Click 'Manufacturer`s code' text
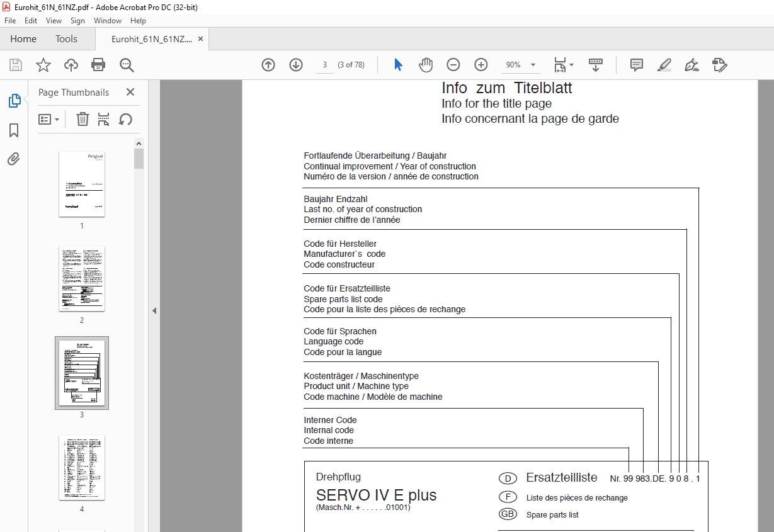The height and width of the screenshot is (532, 774). click(344, 254)
